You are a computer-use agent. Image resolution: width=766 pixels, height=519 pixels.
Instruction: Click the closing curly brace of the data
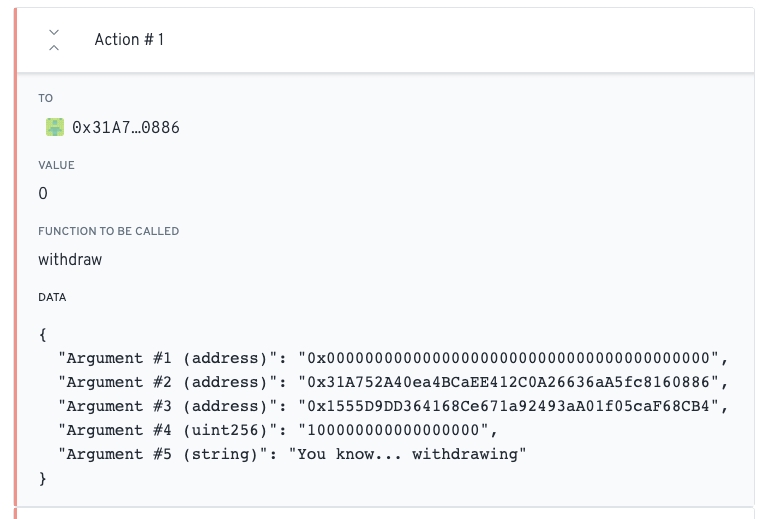pyautogui.click(x=42, y=478)
